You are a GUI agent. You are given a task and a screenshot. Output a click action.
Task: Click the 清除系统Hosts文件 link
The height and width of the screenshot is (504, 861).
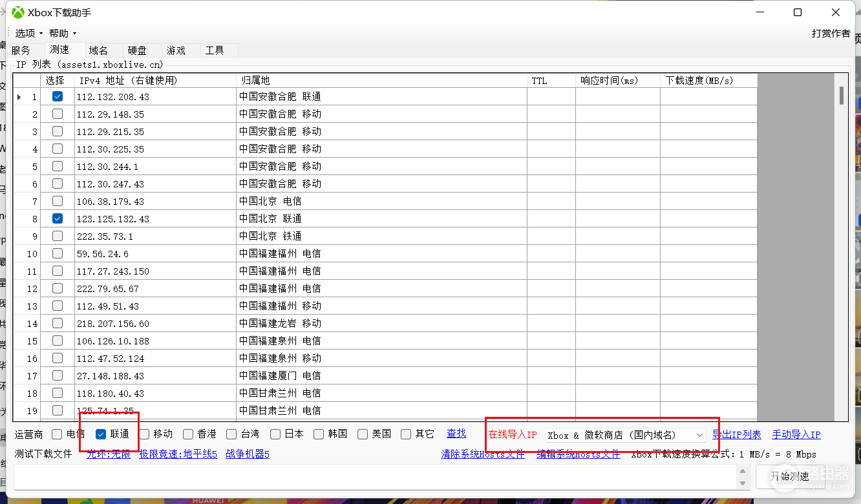click(483, 454)
